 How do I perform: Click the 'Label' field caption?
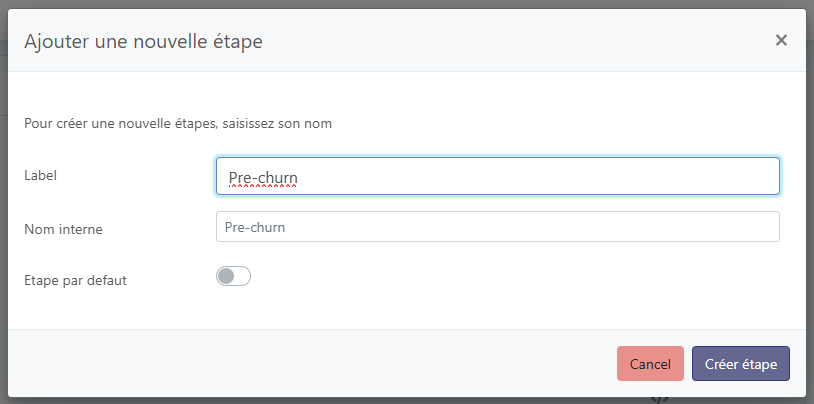coord(40,175)
